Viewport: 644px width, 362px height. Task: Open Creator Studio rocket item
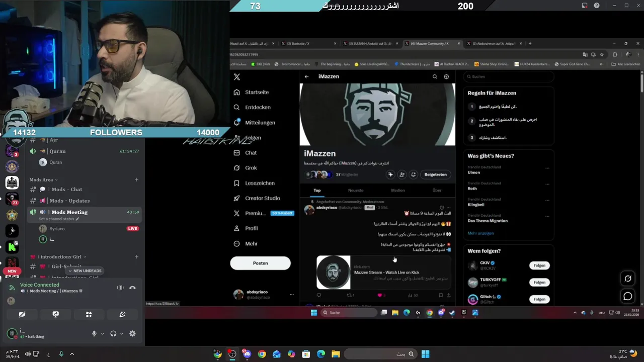click(257, 198)
